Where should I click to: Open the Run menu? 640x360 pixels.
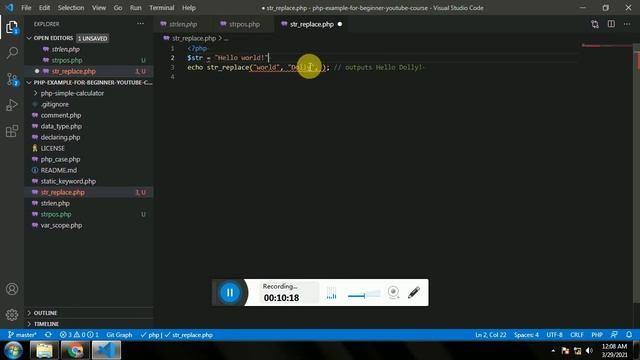pyautogui.click(x=135, y=8)
